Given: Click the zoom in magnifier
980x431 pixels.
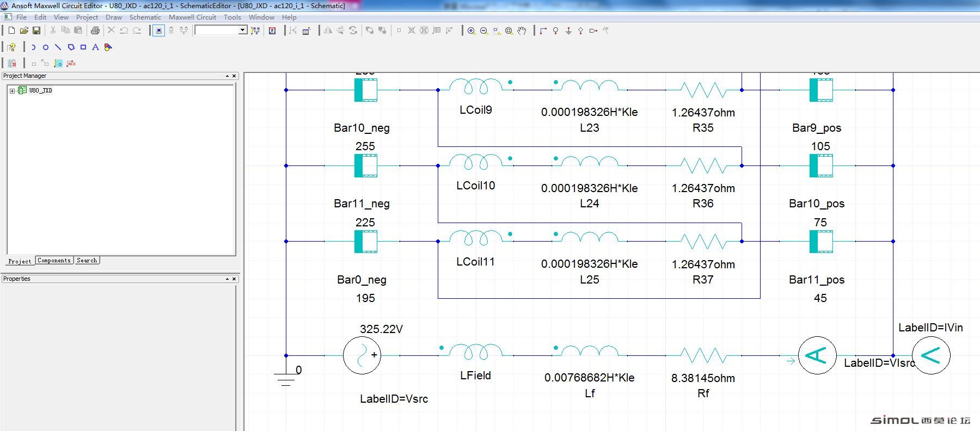Looking at the screenshot, I should pos(471,30).
